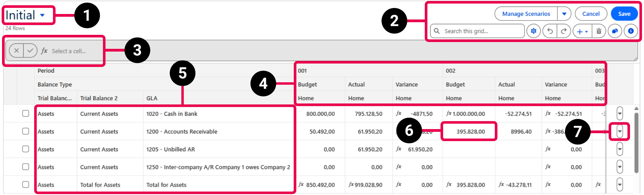Open row menu for Unbilled AR
This screenshot has width=644, height=195.
620,149
